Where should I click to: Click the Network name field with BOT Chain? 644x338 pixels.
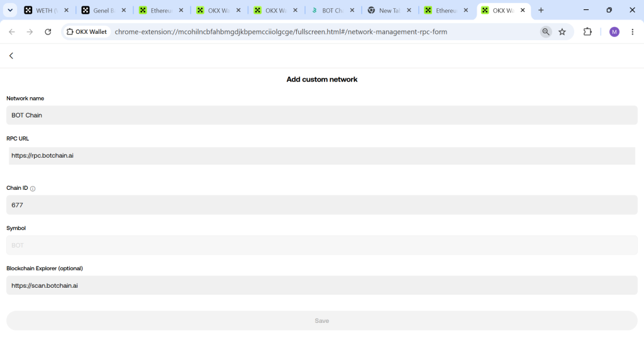pos(321,115)
